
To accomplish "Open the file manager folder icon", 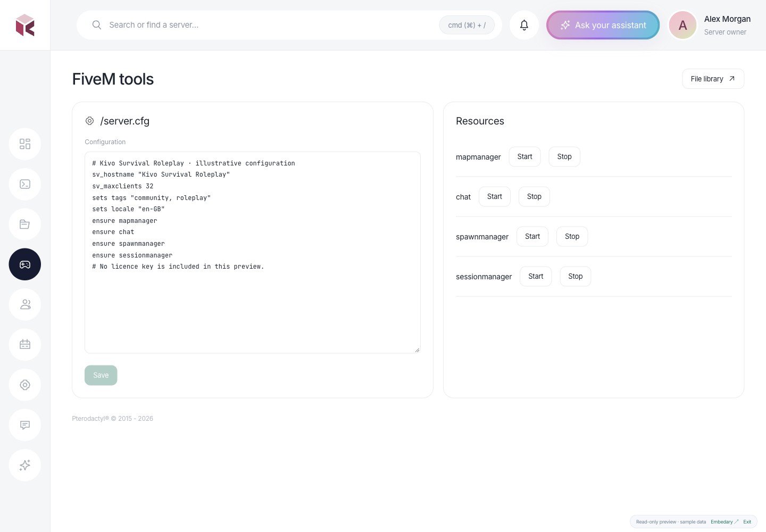I will [25, 224].
